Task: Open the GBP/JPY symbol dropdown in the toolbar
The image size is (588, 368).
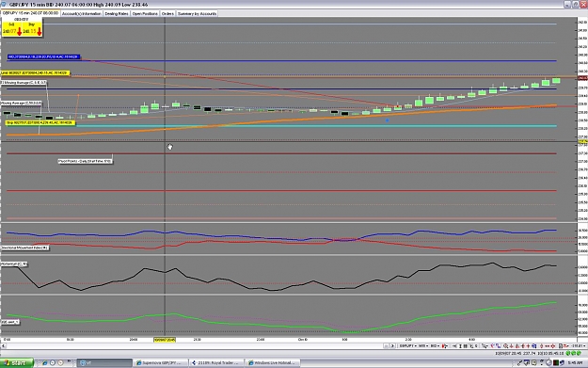Action: (408, 345)
